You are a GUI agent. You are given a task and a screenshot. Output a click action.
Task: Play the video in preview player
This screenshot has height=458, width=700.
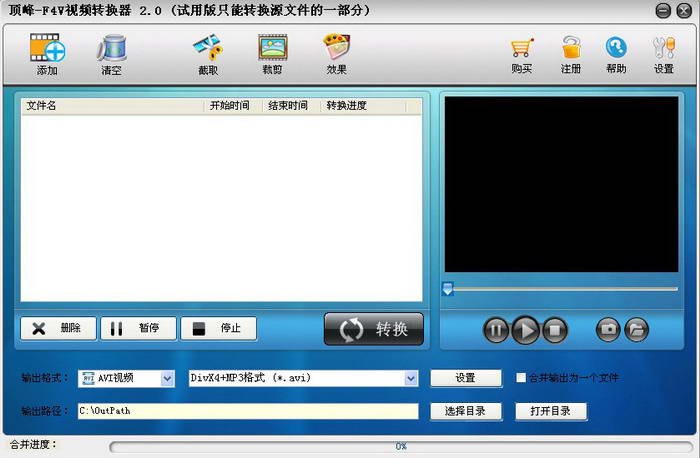pyautogui.click(x=525, y=330)
